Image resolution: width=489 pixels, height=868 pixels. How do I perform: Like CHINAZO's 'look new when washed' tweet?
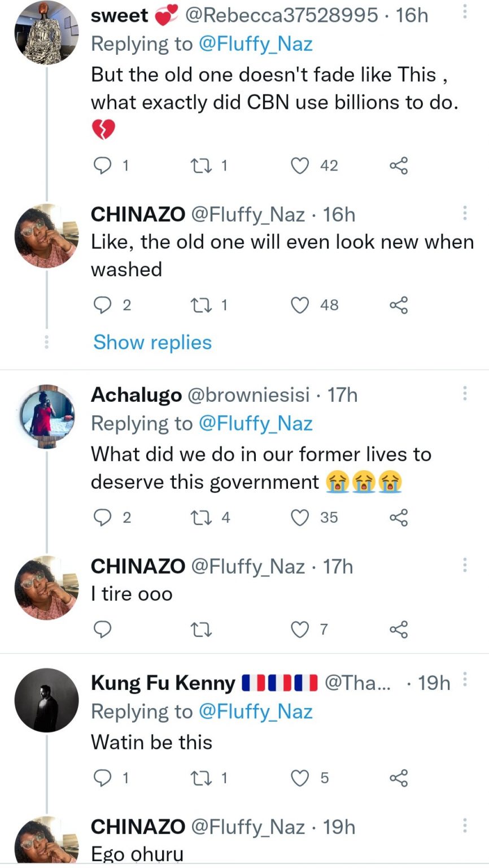300,305
